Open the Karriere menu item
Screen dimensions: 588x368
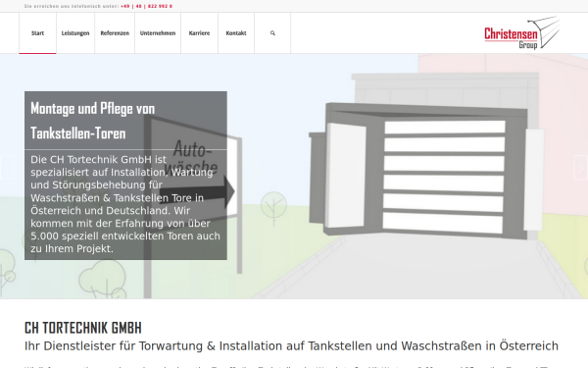coord(200,33)
